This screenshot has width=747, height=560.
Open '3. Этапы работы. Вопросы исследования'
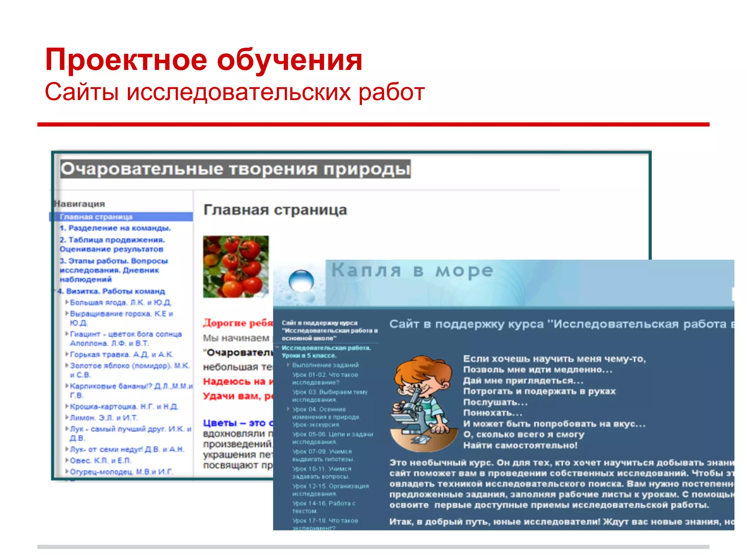coord(113,270)
